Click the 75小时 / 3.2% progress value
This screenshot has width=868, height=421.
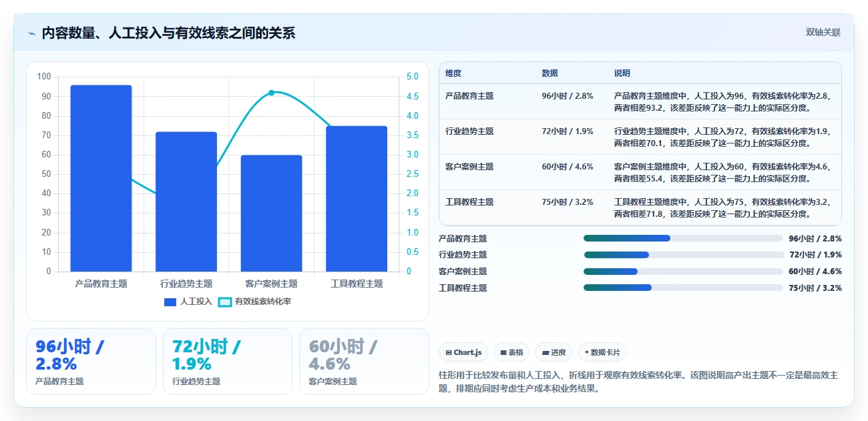click(815, 288)
